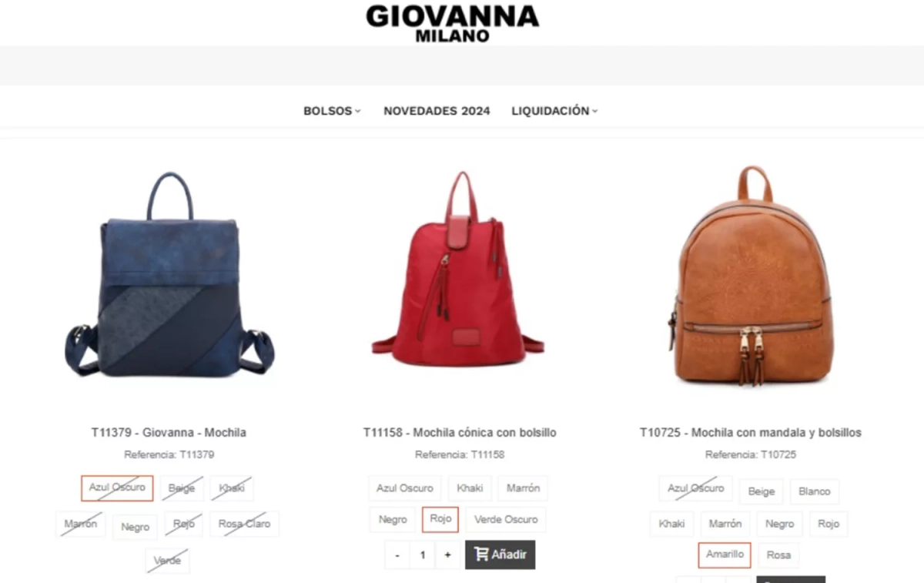This screenshot has width=924, height=583.
Task: Open the NOVEDADES 2024 menu item
Action: point(437,111)
